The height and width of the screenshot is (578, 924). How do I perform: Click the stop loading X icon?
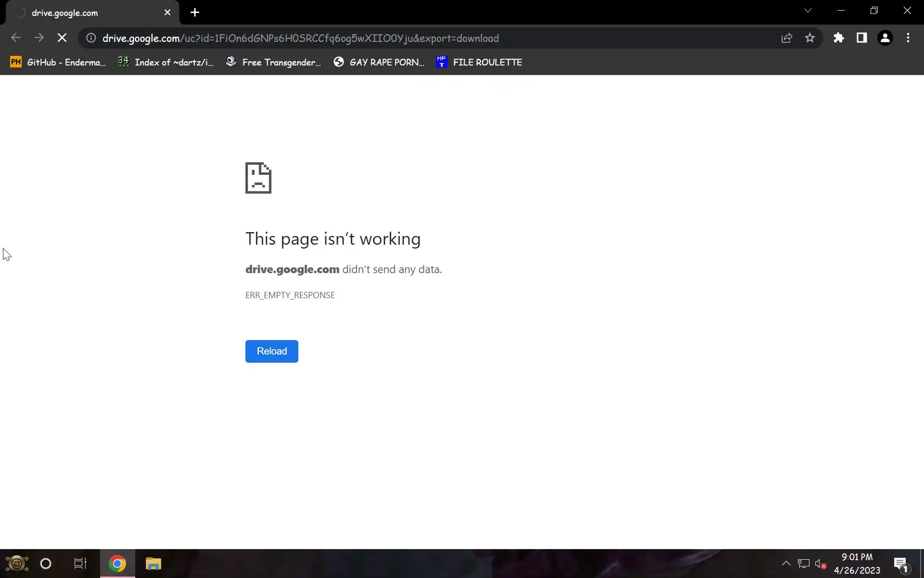[x=62, y=38]
